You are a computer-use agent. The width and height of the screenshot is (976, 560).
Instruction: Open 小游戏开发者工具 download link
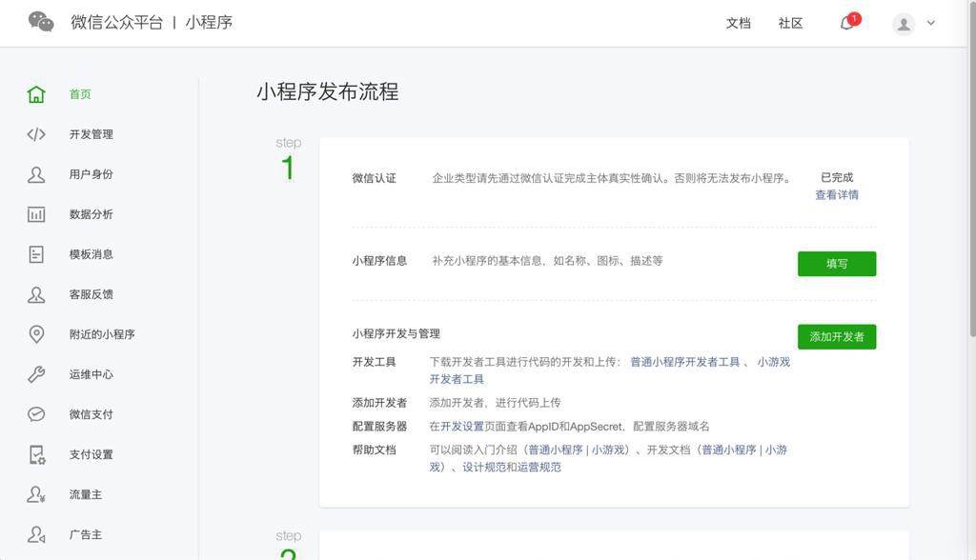pyautogui.click(x=774, y=362)
